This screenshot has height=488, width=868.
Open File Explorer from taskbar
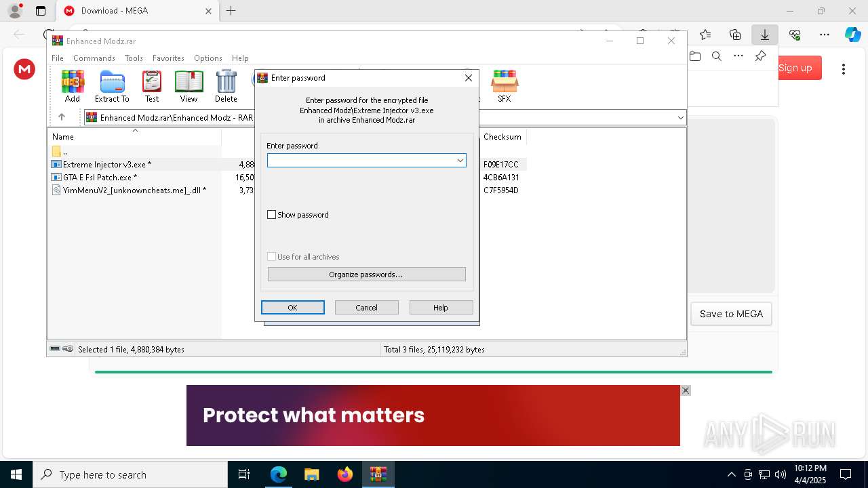coord(311,474)
